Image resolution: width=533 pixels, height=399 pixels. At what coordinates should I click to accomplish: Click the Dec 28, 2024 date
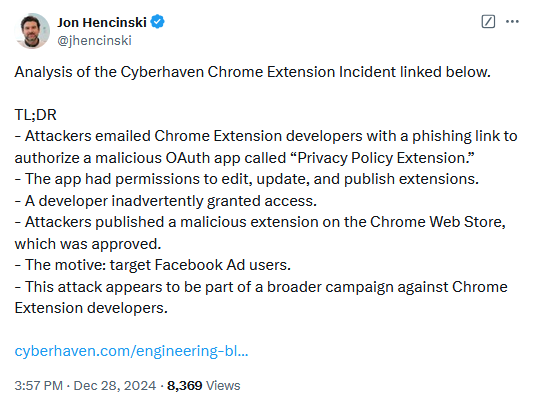(115, 386)
